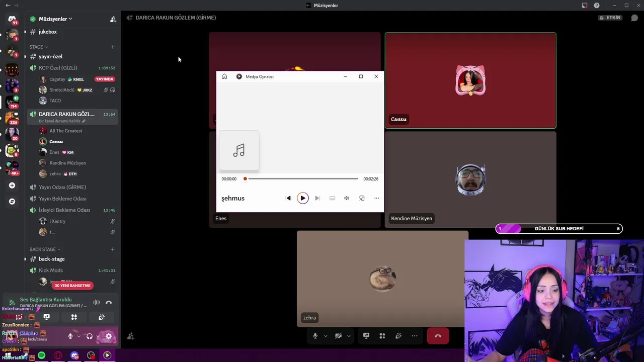Screen dimensions: 644x362
Task: Click share screen icon in the sidebar voice panel
Action: 46,317
